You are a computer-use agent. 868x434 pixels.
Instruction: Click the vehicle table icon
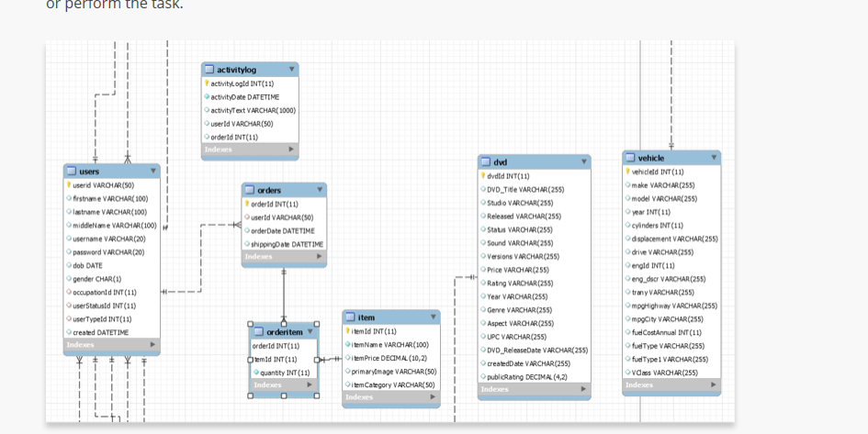(630, 158)
